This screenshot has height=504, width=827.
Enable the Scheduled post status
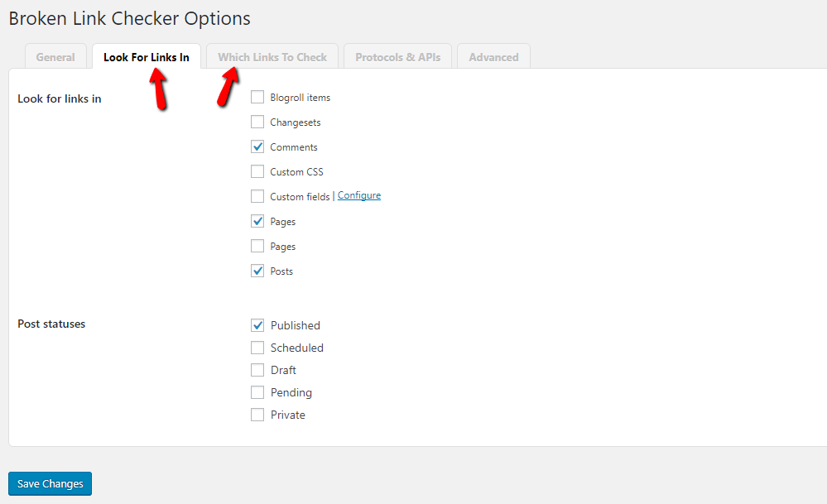(257, 348)
